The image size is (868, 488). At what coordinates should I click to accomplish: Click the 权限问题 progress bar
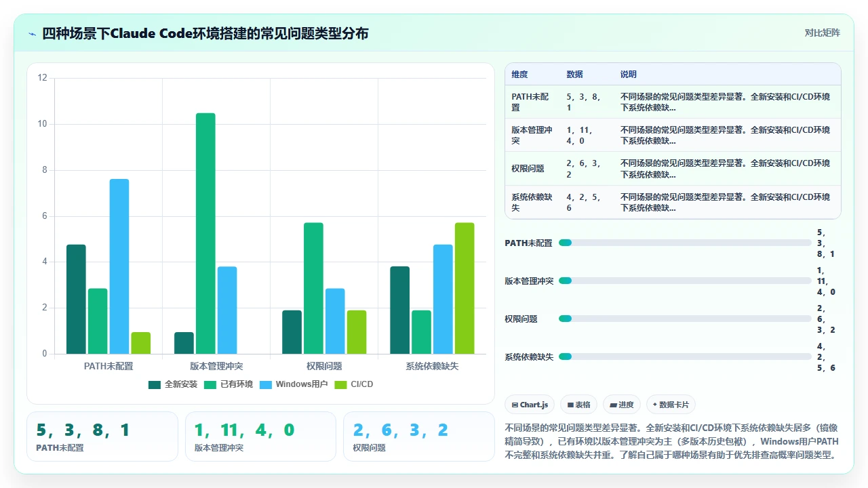pyautogui.click(x=685, y=319)
